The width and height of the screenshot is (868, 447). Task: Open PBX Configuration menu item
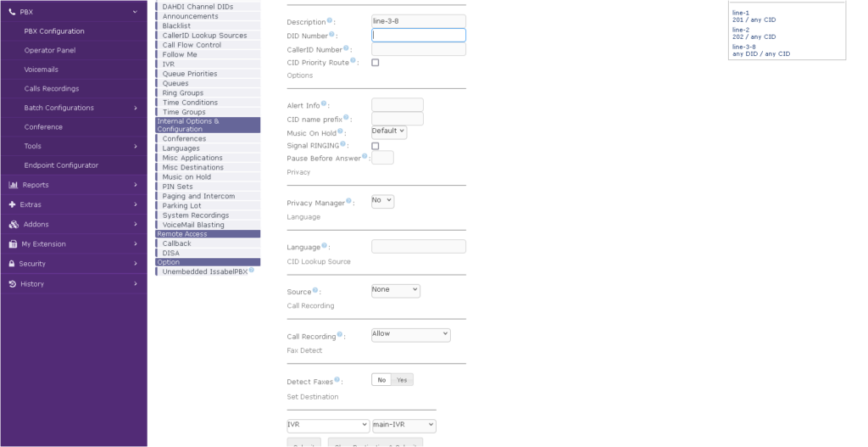click(x=54, y=31)
